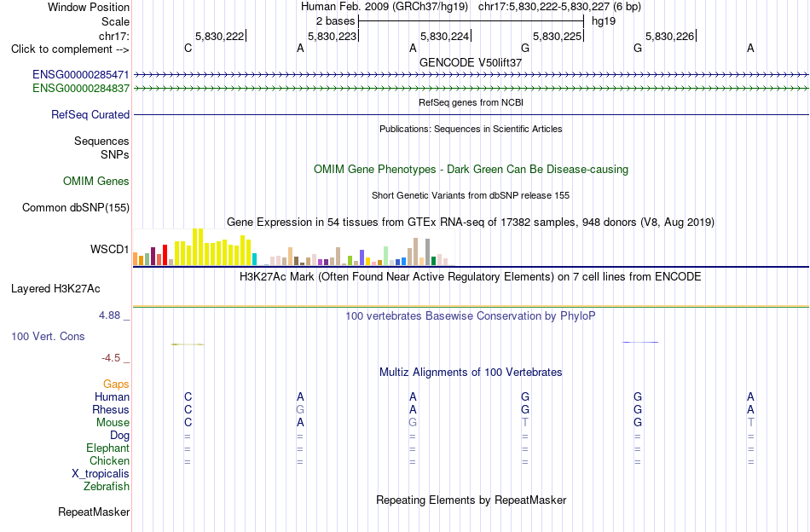Click the Scale label in the ruler
This screenshot has width=810, height=532.
pos(116,21)
